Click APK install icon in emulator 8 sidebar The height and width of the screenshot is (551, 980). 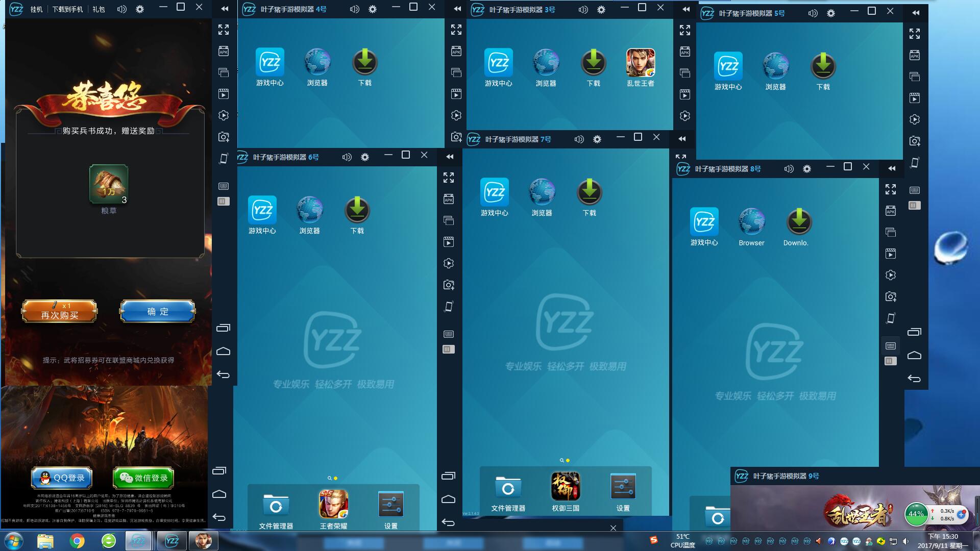coord(891,211)
